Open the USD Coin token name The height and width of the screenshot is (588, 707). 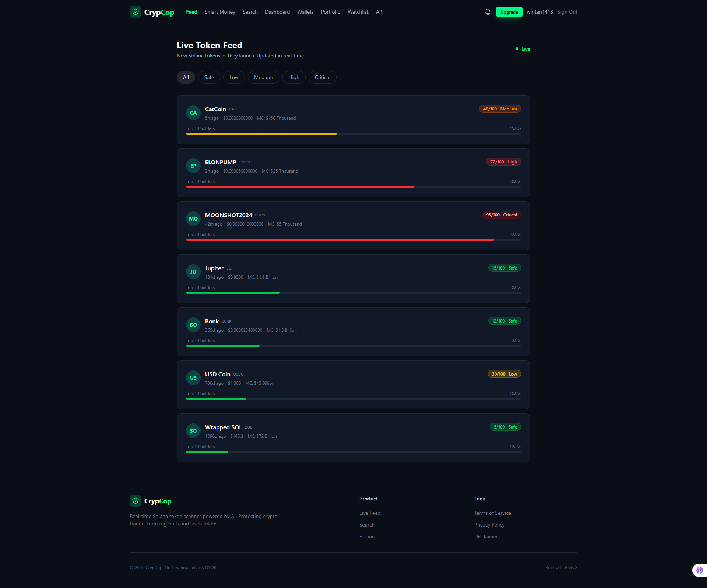[218, 374]
